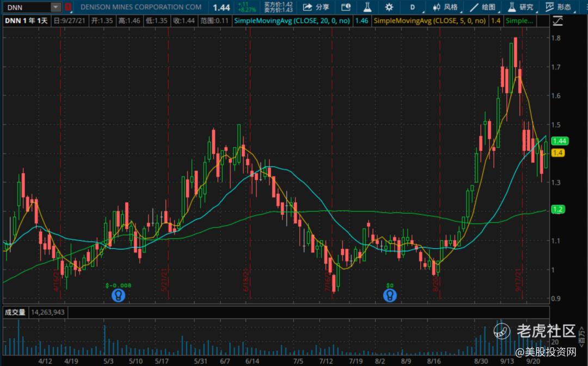The height and width of the screenshot is (366, 588).
Task: Open the news info panel icon
Action: point(346,7)
